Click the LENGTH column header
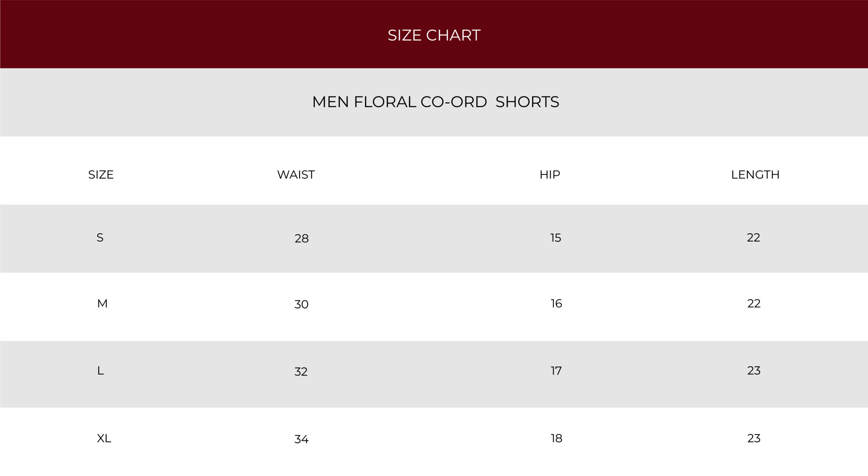Viewport: 868px width, 476px height. (x=755, y=175)
